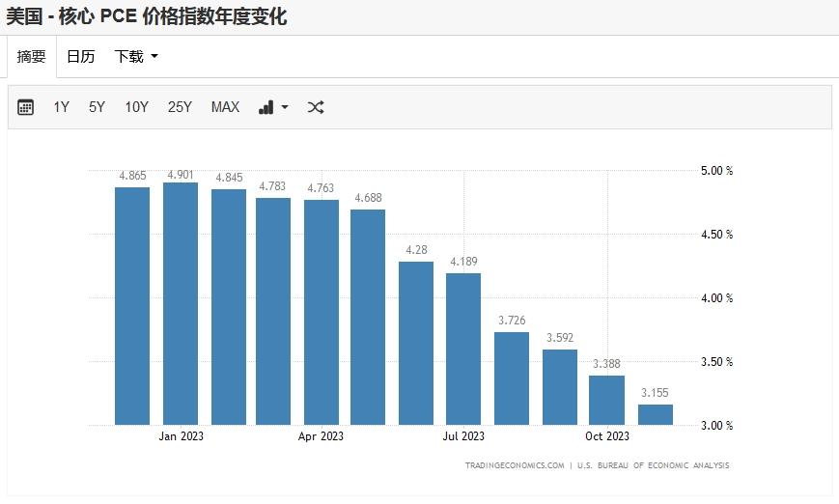The height and width of the screenshot is (504, 839).
Task: Click the bar labeled 4.783
Action: (273, 312)
